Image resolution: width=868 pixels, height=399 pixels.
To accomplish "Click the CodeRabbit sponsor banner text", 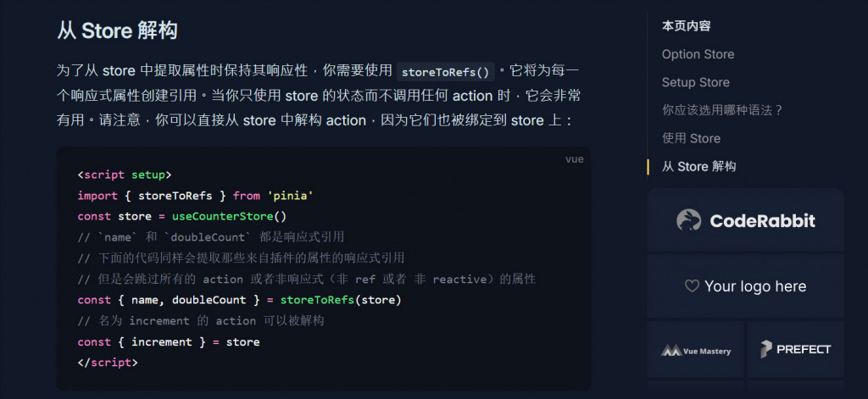I will (x=762, y=221).
